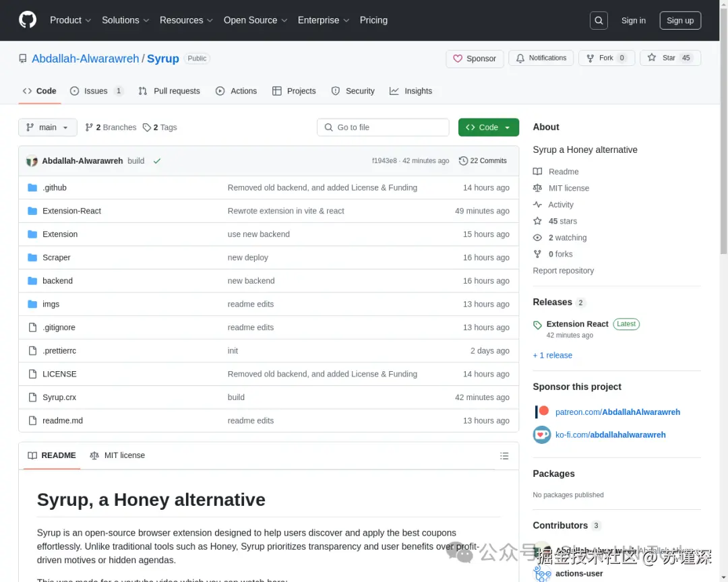The image size is (728, 582).
Task: Open the Abdallah-Alwarawreh owner link
Action: coord(86,59)
